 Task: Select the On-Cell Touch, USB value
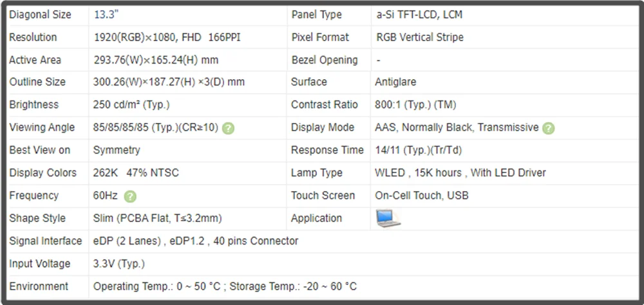(422, 196)
